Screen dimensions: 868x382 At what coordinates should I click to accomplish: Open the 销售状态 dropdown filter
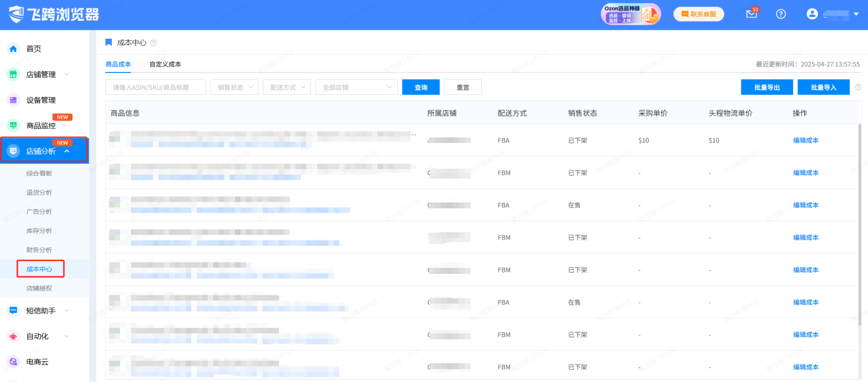point(234,87)
